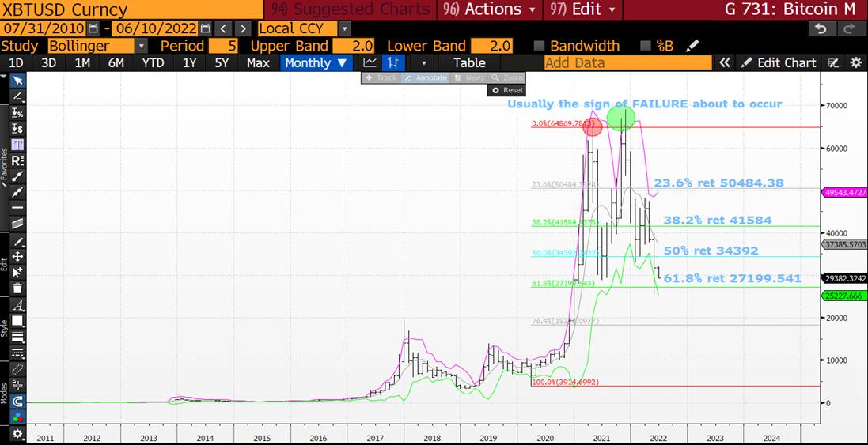Open the start date calendar picker

click(x=93, y=28)
